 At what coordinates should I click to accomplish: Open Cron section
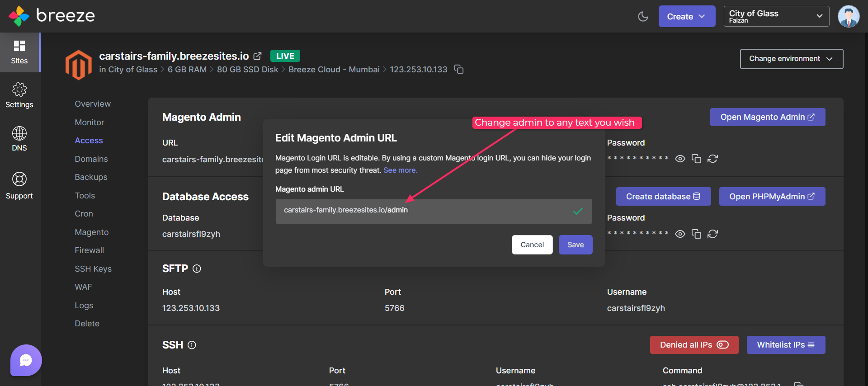pos(84,214)
